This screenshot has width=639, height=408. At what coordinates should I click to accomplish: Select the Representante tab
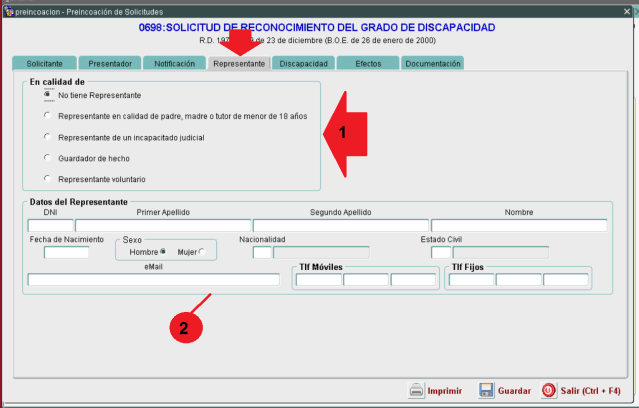point(239,63)
